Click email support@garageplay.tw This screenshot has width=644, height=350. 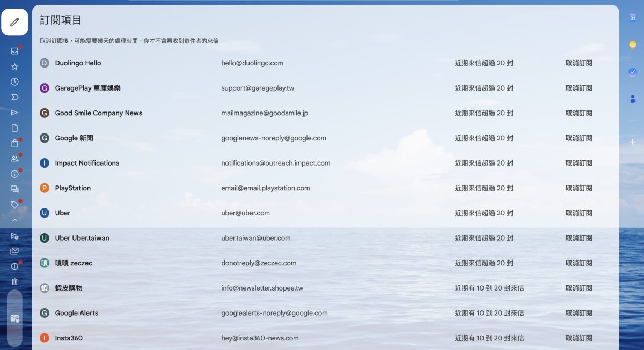point(258,88)
